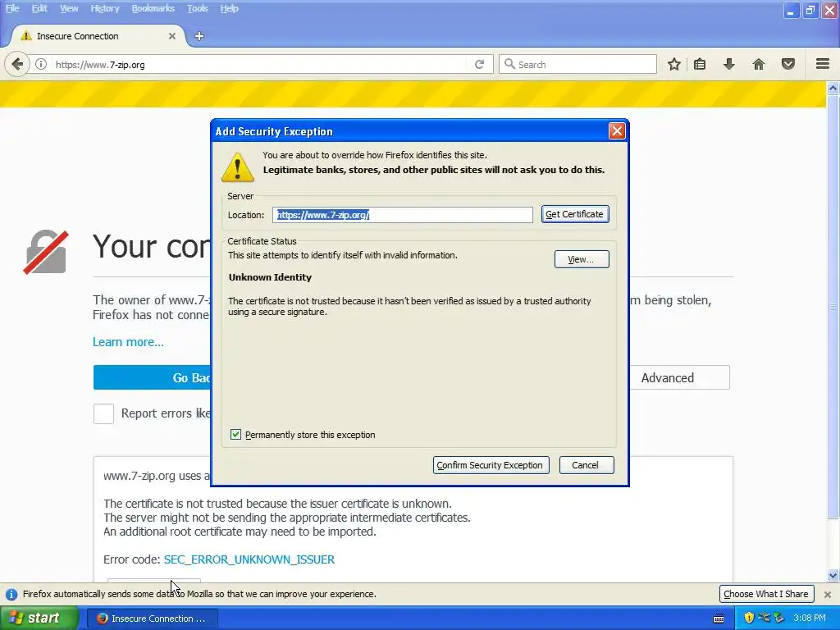Viewport: 840px width, 630px height.
Task: Open the hamburger menu icon
Action: [x=823, y=64]
